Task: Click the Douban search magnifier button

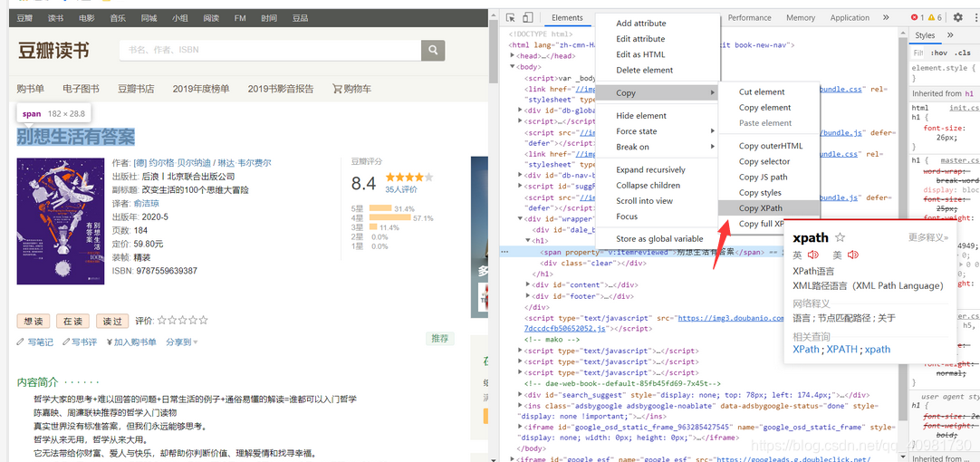Action: click(433, 50)
